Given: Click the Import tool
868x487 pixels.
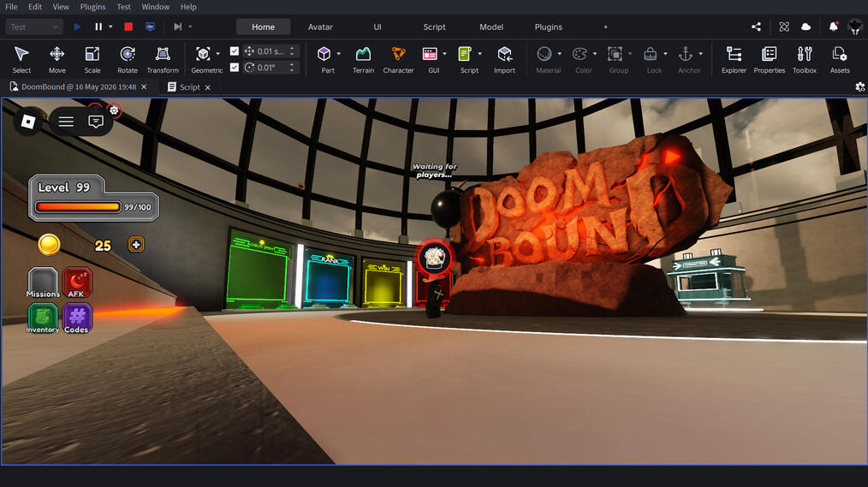Looking at the screenshot, I should point(504,59).
